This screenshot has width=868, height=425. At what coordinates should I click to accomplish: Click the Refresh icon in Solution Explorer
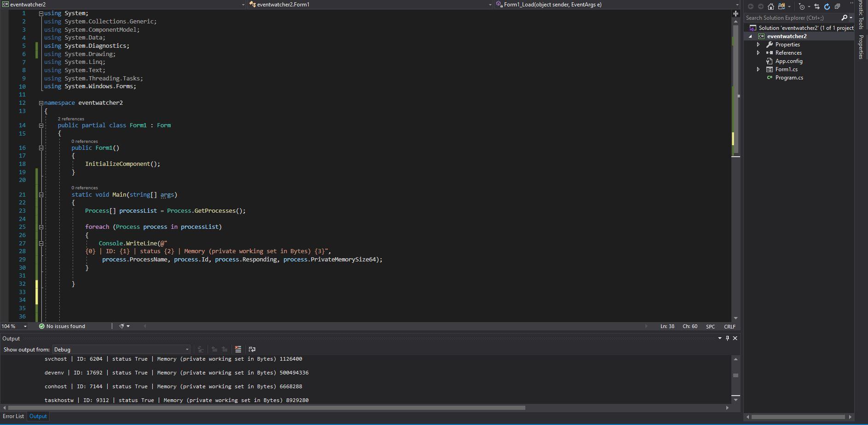828,6
